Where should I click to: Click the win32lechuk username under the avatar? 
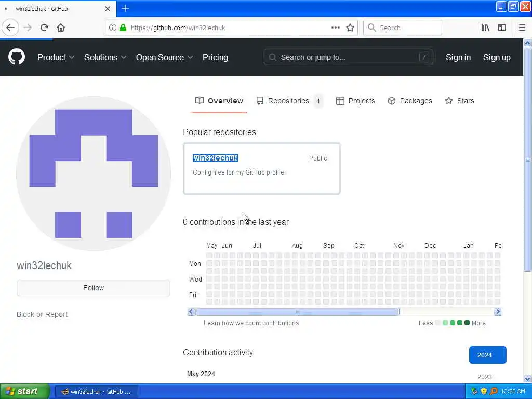point(44,265)
